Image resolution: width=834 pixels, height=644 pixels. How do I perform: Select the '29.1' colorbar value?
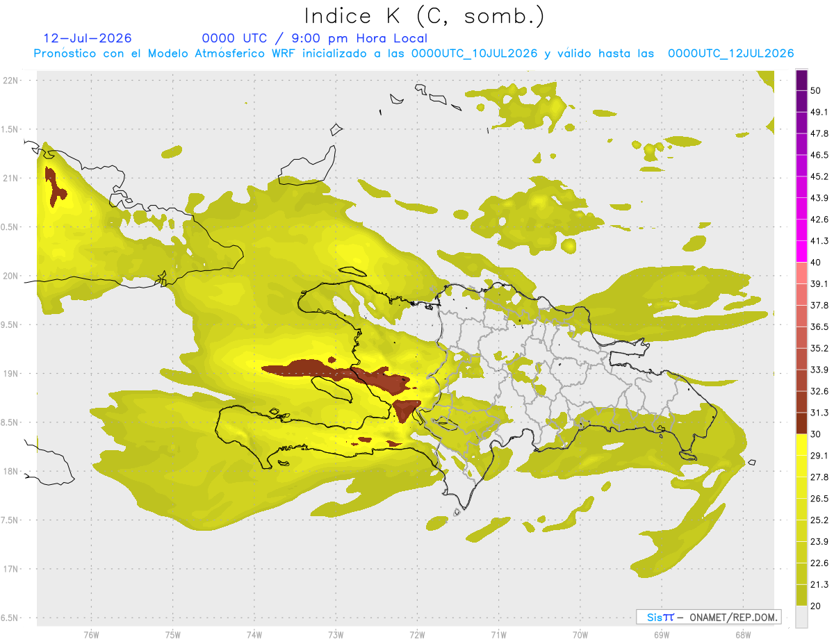pyautogui.click(x=819, y=456)
